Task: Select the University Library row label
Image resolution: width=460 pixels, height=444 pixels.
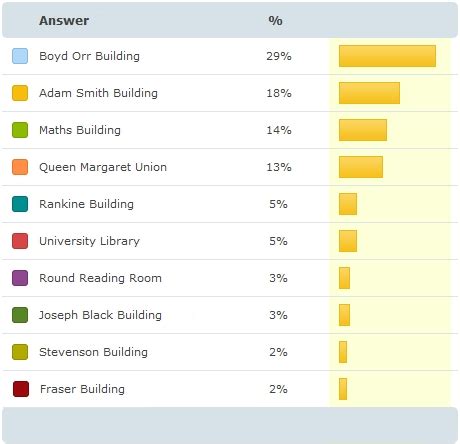Action: (89, 241)
